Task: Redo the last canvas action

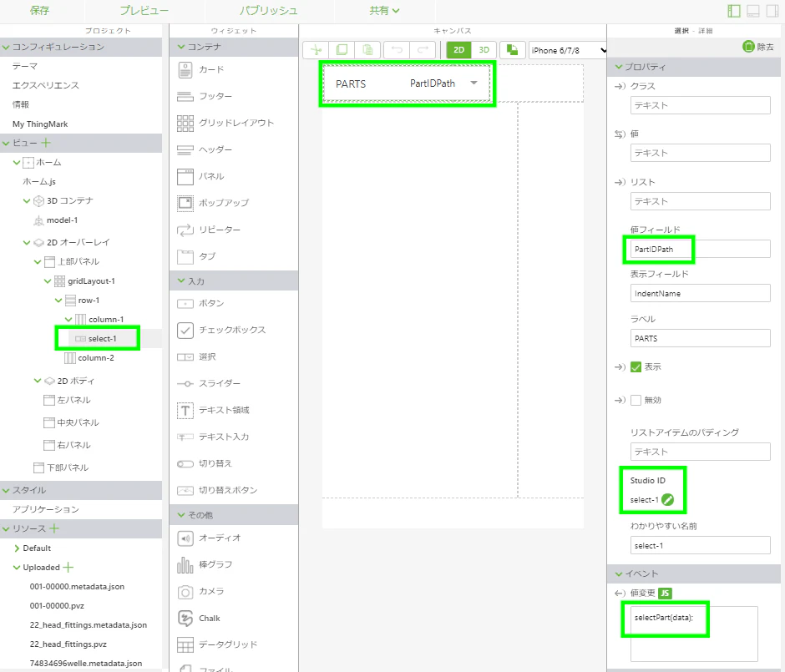Action: point(423,50)
